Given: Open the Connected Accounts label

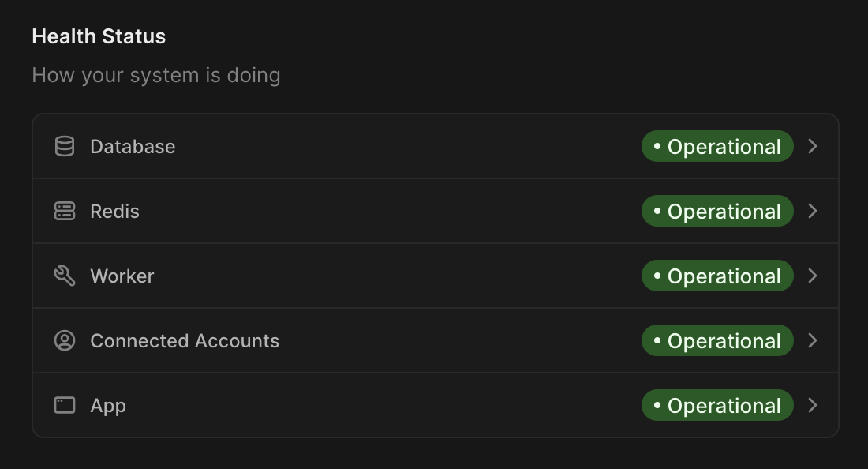Looking at the screenshot, I should (x=185, y=341).
